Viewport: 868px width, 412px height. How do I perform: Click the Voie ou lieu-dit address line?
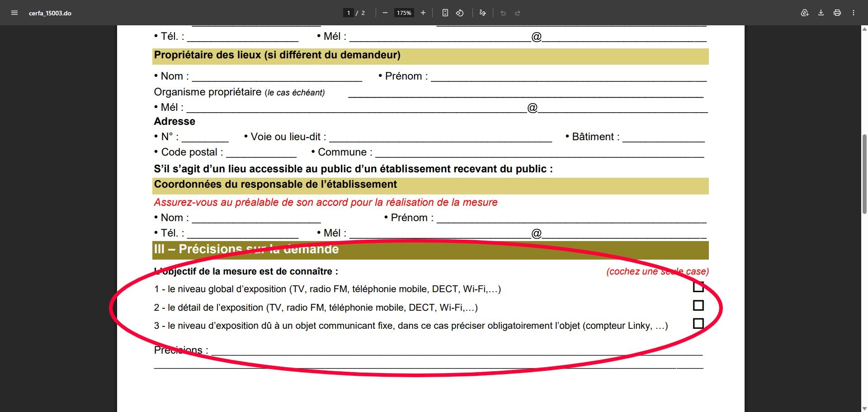coord(441,137)
